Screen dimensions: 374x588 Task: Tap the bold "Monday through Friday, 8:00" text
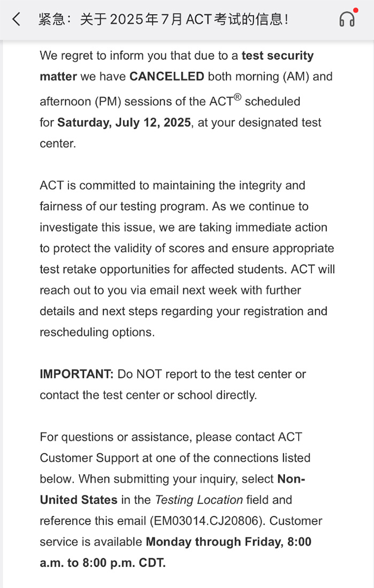228,541
